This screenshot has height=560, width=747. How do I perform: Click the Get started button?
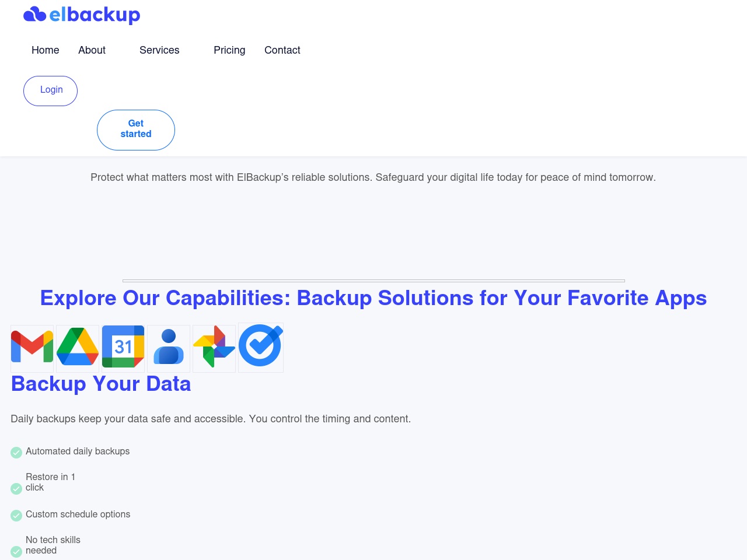pos(136,129)
